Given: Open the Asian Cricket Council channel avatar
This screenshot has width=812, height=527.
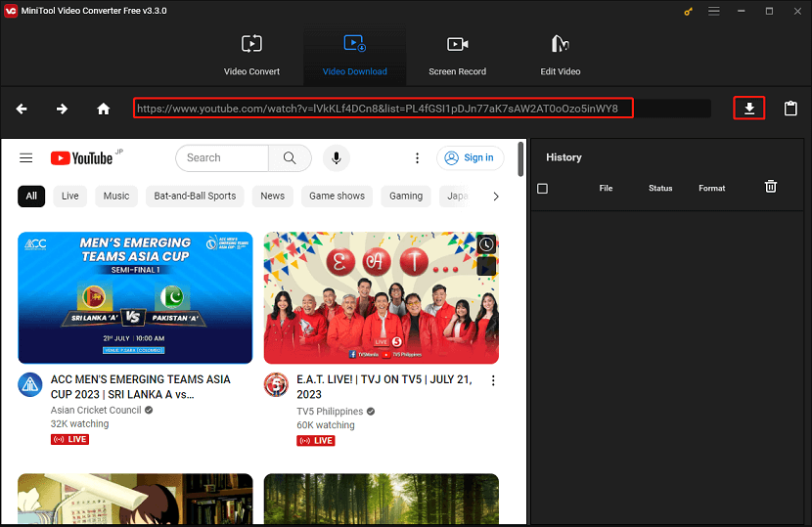Looking at the screenshot, I should [x=30, y=384].
